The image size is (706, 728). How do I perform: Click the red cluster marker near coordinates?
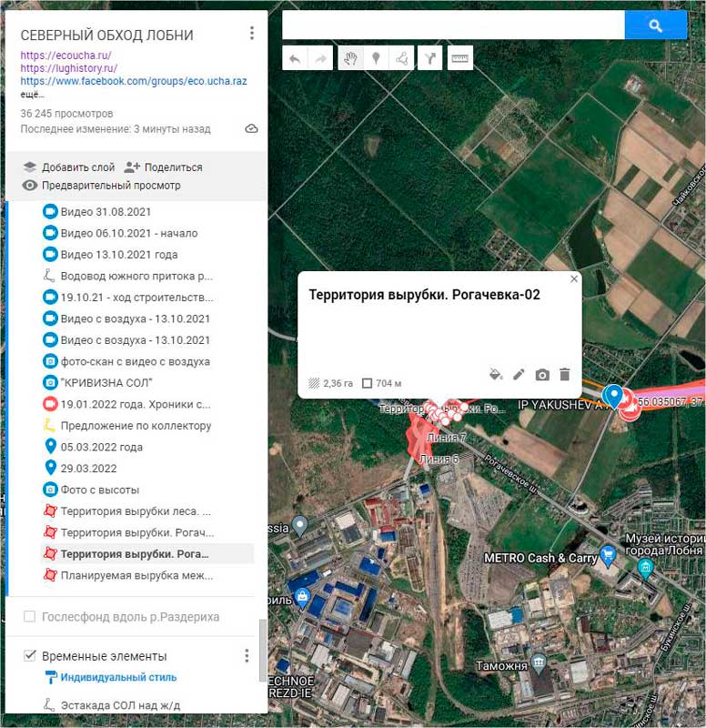(x=629, y=407)
